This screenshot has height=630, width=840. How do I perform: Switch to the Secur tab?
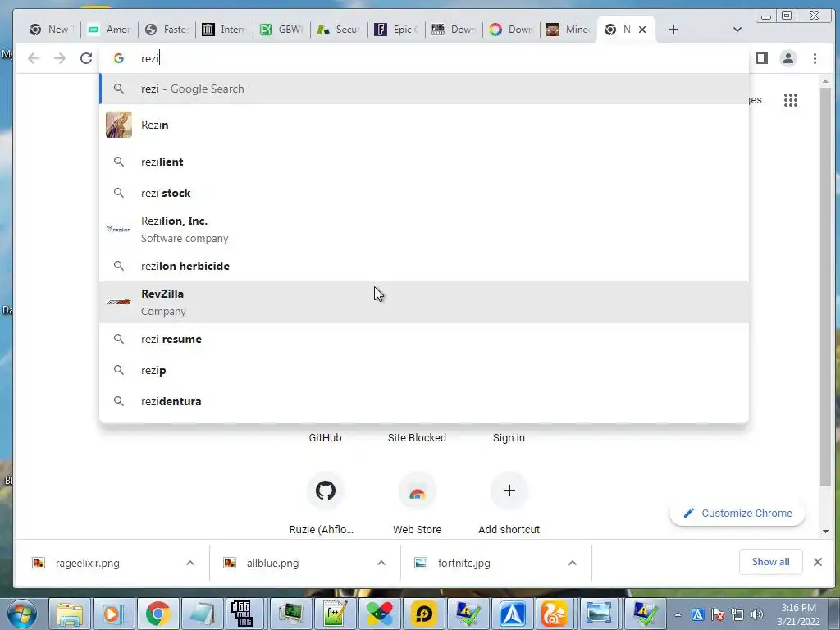339,30
